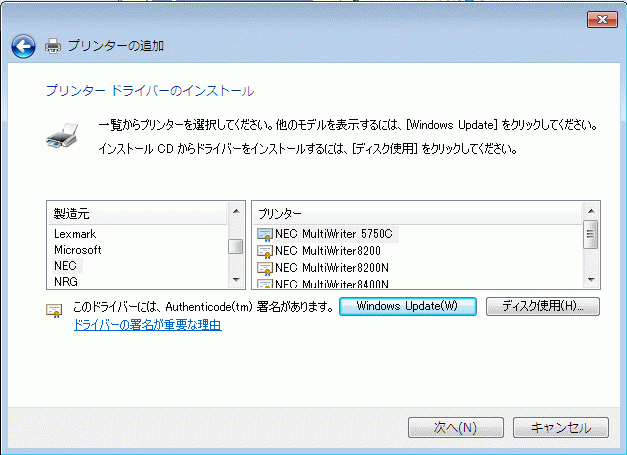The image size is (627, 455).
Task: Click the certificate icon beside NEC MultiWriter8200
Action: tap(265, 251)
